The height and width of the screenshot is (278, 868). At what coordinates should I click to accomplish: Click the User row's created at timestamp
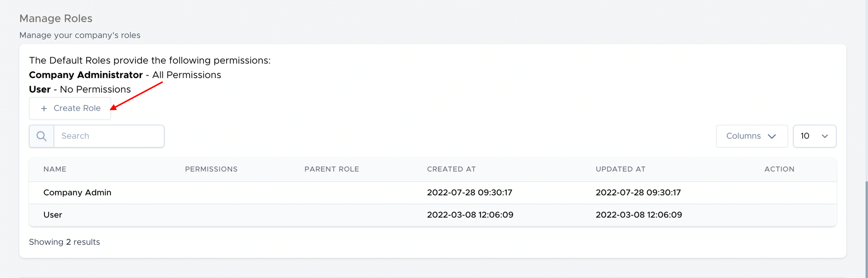click(x=470, y=215)
